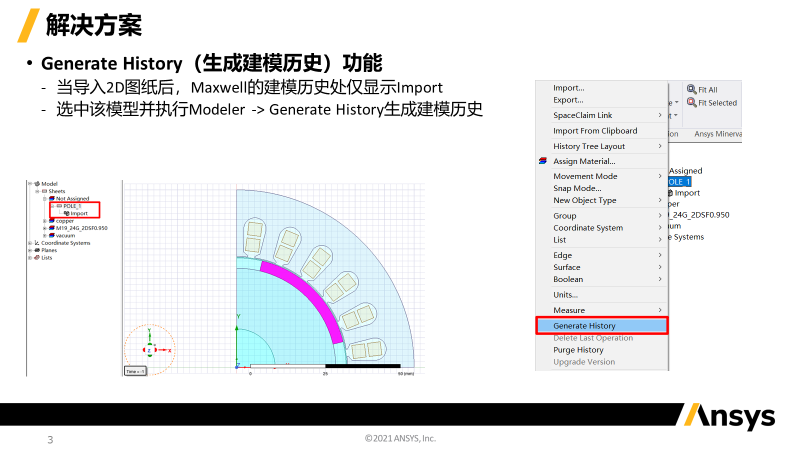Image resolution: width=800 pixels, height=450 pixels.
Task: Select highlighted POLE_1 in right tree
Action: tap(679, 182)
